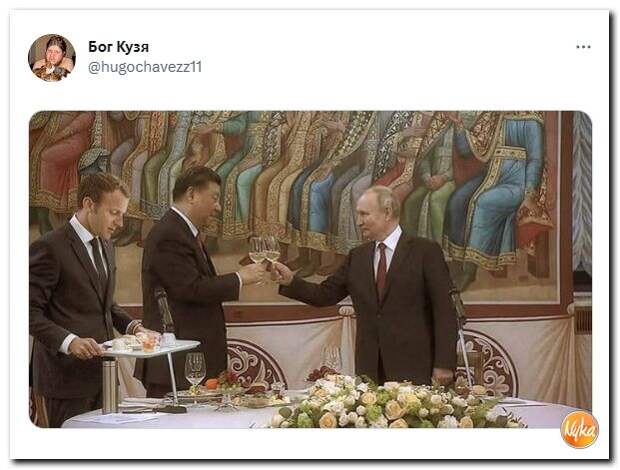Open the attached tweet photo
Image resolution: width=620 pixels, height=470 pixels.
pyautogui.click(x=310, y=269)
